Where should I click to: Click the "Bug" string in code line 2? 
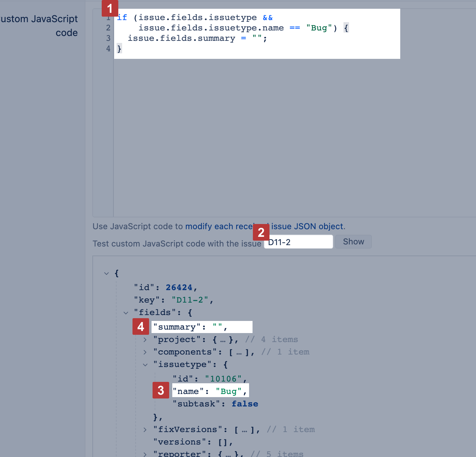tap(319, 28)
